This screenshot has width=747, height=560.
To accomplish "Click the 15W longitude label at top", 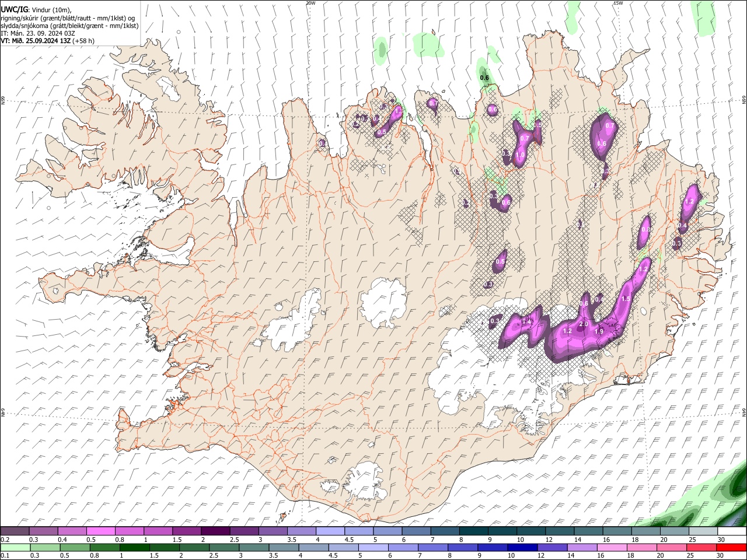I will (x=618, y=3).
